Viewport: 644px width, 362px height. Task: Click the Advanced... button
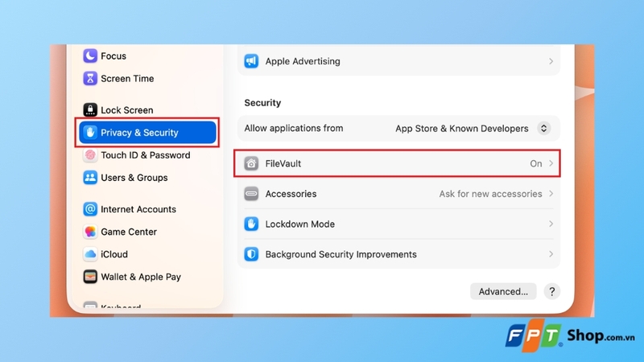click(x=503, y=291)
